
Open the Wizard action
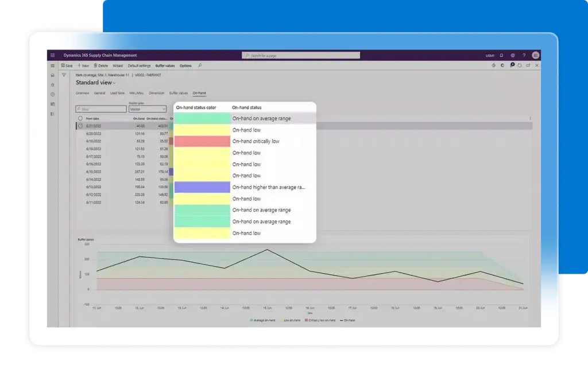[x=118, y=65]
